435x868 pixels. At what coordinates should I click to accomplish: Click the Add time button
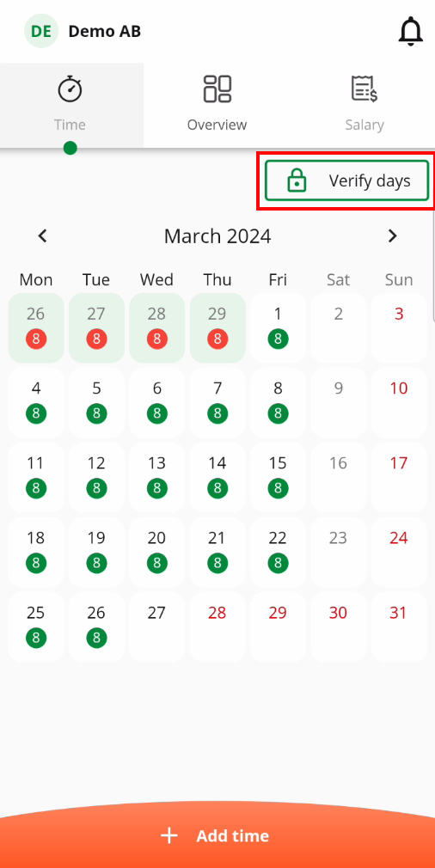[x=217, y=834]
